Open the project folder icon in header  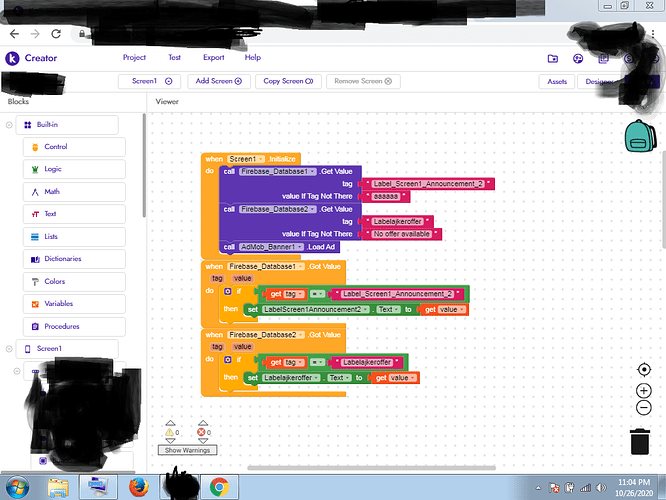(x=553, y=59)
